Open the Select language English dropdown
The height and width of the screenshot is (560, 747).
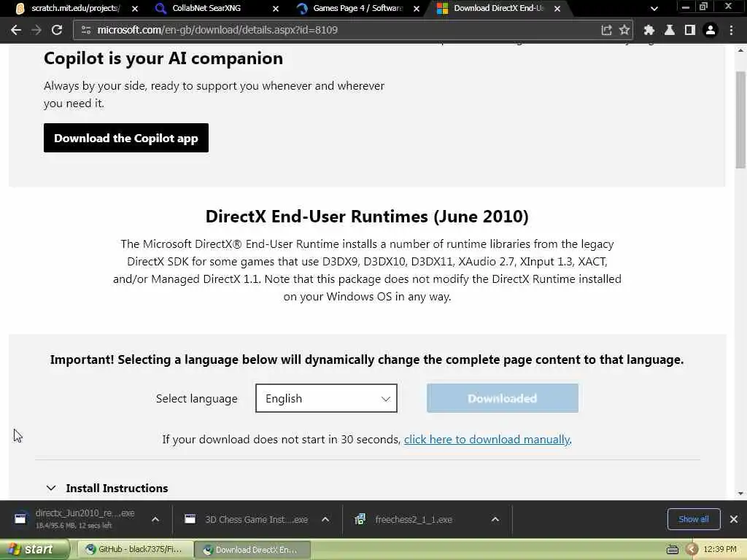coord(326,398)
